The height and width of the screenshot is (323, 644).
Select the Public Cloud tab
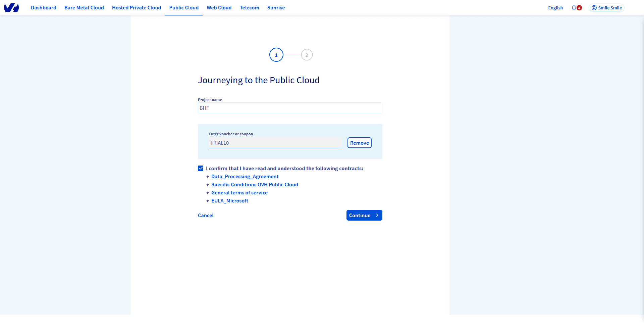[184, 8]
